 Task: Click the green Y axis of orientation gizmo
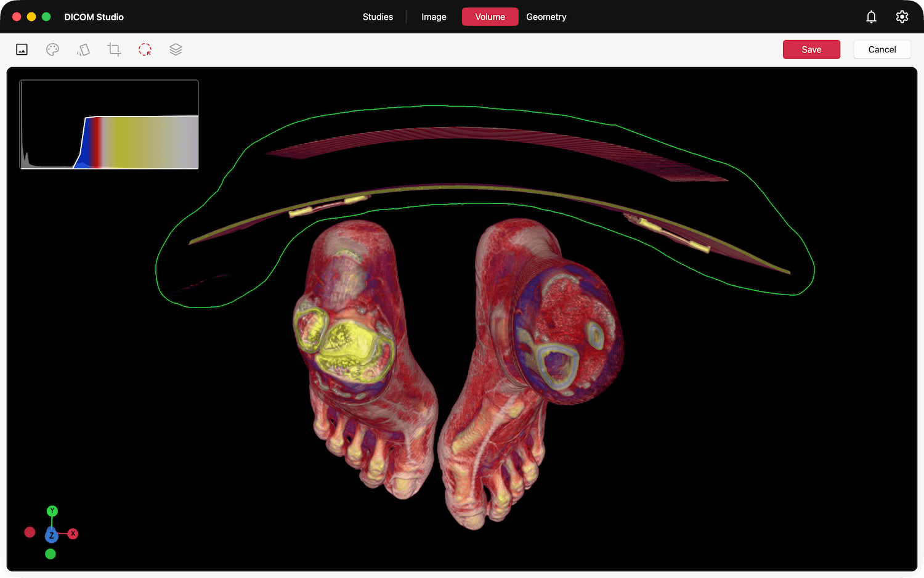coord(52,511)
